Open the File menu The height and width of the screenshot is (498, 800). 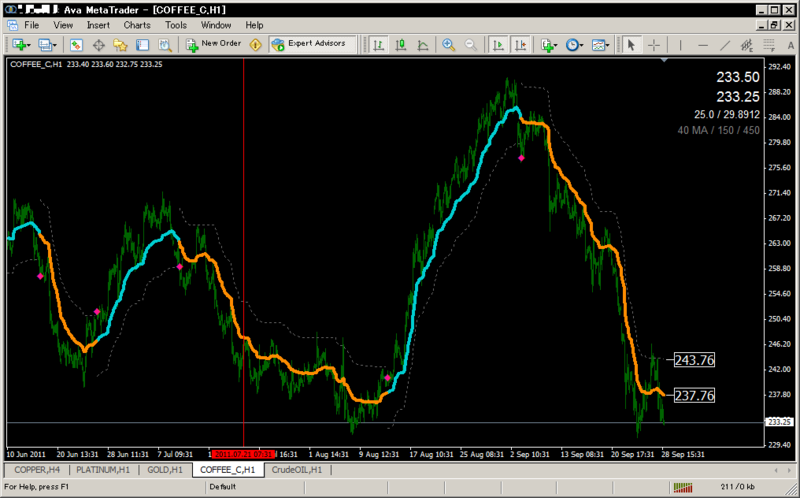(31, 25)
